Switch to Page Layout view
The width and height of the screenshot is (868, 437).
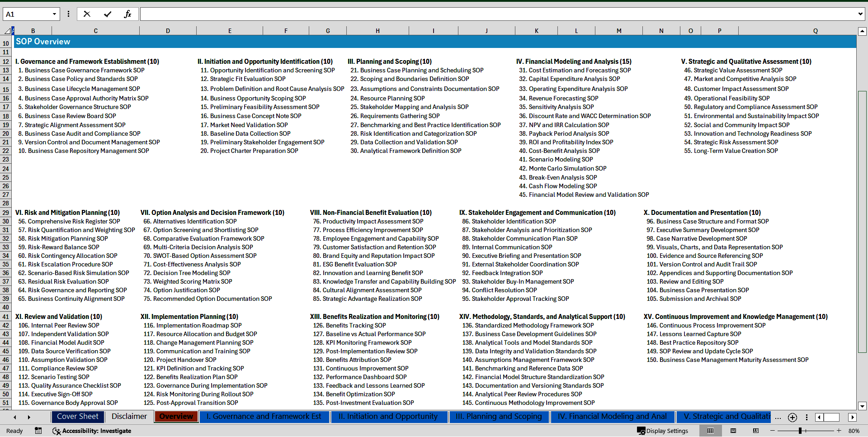[x=733, y=431]
